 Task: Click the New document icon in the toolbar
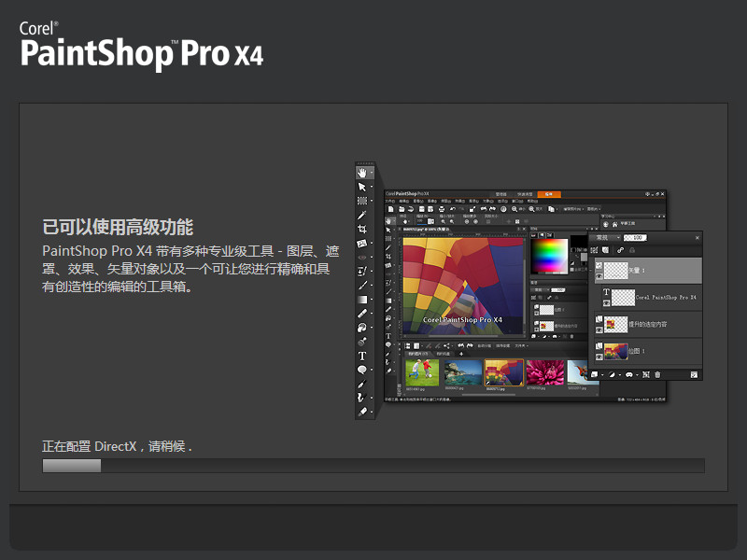(391, 209)
